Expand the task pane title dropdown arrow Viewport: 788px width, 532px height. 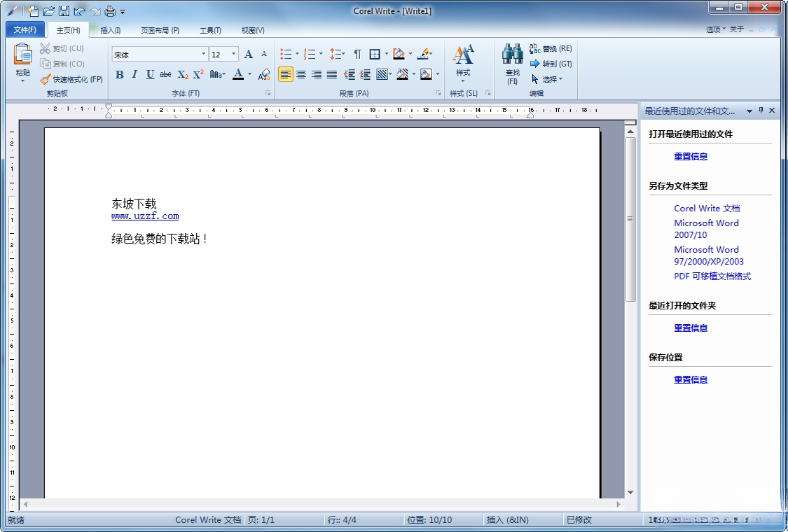tap(749, 111)
